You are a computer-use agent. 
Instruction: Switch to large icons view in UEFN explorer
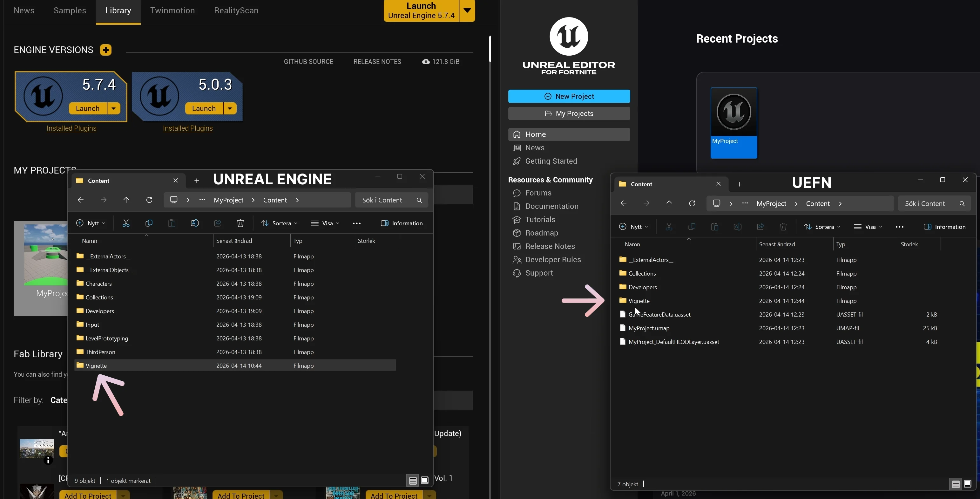(967, 484)
